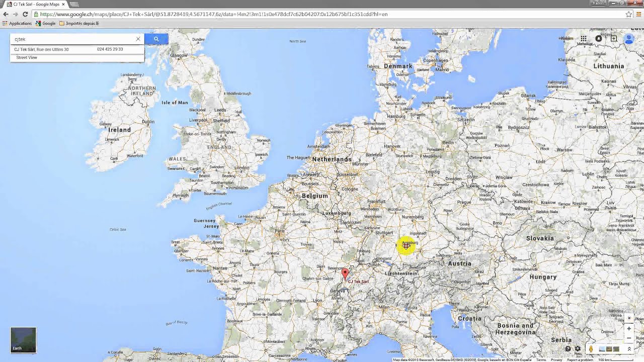Image resolution: width=644 pixels, height=362 pixels.
Task: Open the Chrome menu button
Action: point(637,14)
